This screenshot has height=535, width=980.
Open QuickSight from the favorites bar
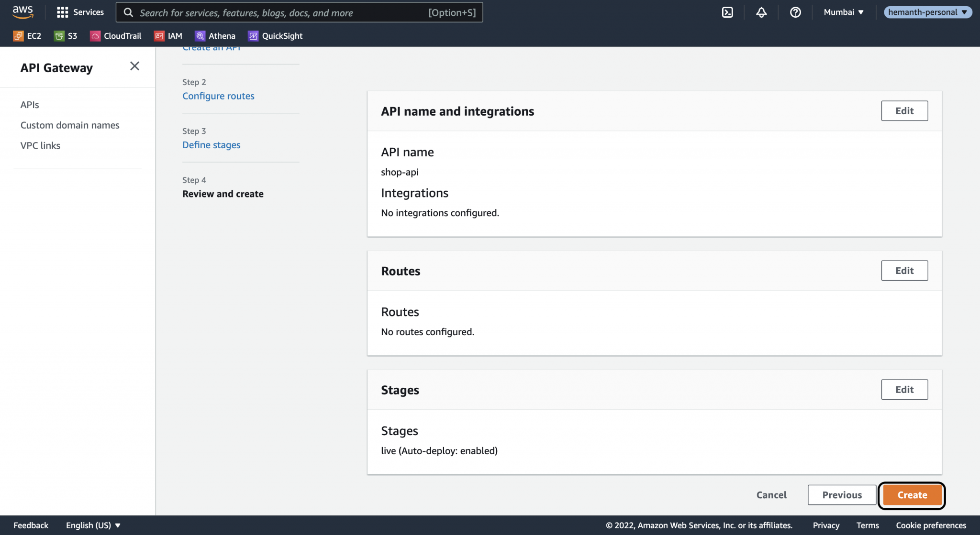(275, 35)
